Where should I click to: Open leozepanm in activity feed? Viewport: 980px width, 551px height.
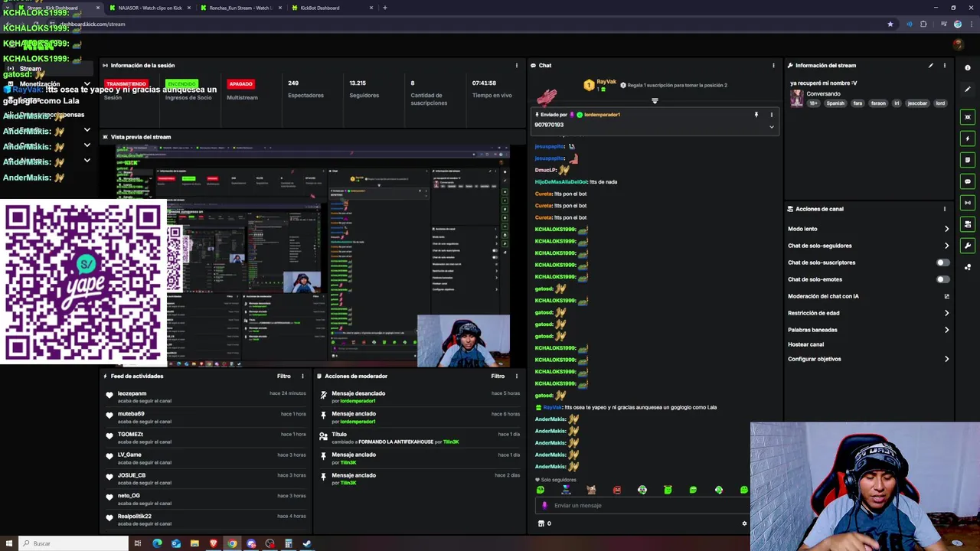[x=132, y=393]
